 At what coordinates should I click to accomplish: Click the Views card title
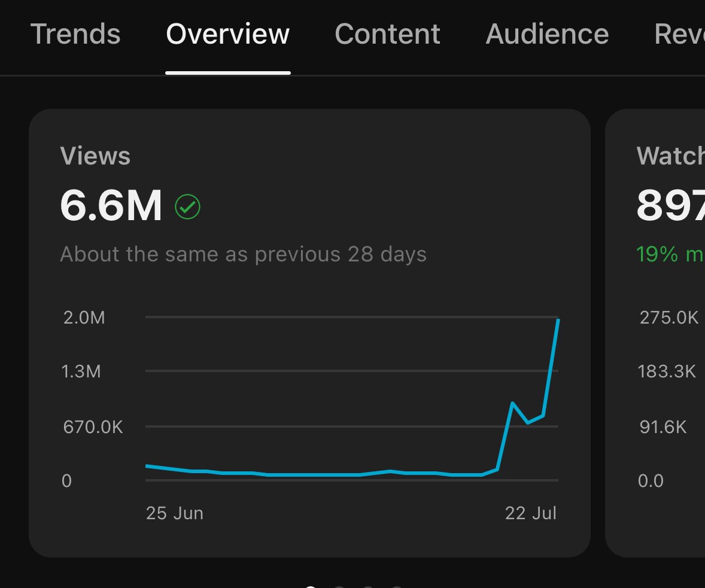pyautogui.click(x=95, y=156)
